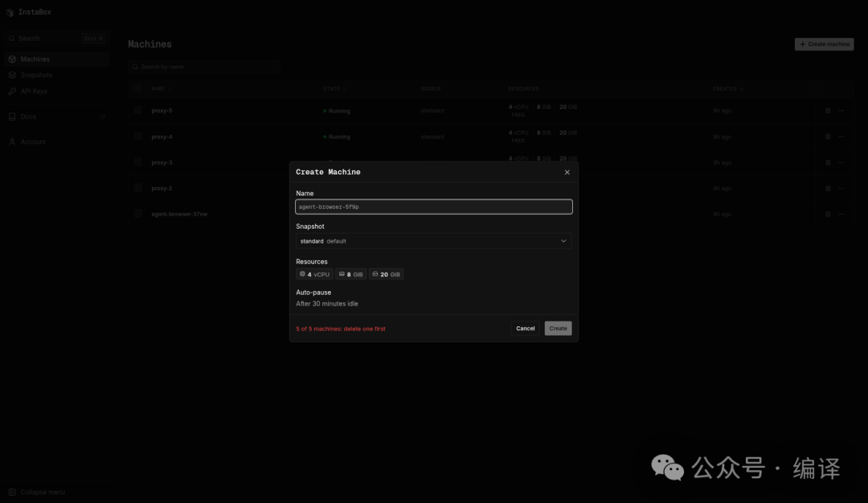Click the pause icon in proxy-4 row
The width and height of the screenshot is (868, 503).
[828, 137]
